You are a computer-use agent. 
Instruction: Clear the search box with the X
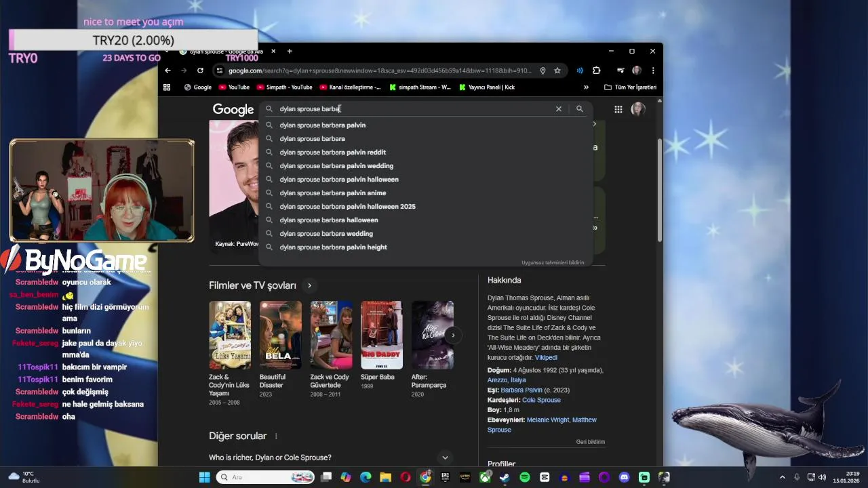tap(559, 108)
